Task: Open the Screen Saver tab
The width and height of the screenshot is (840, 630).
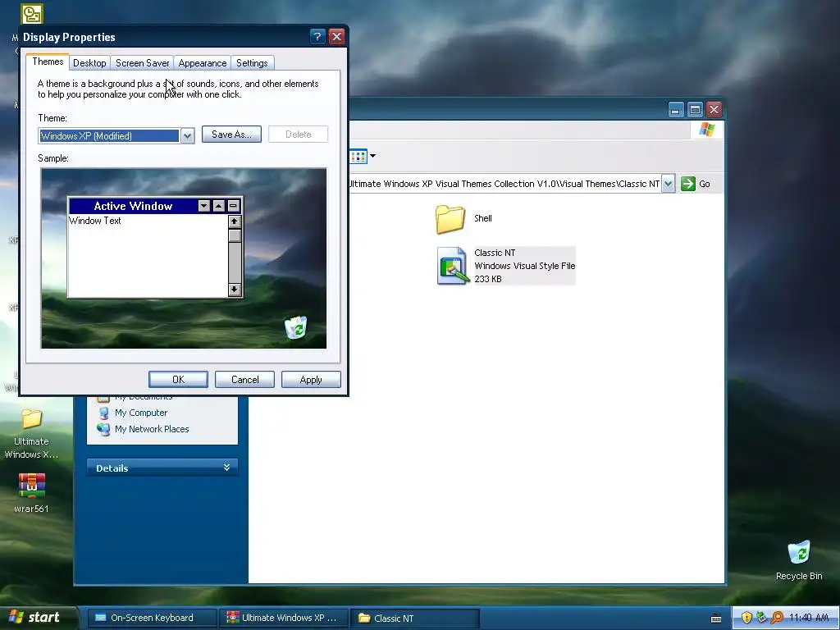Action: coord(143,62)
